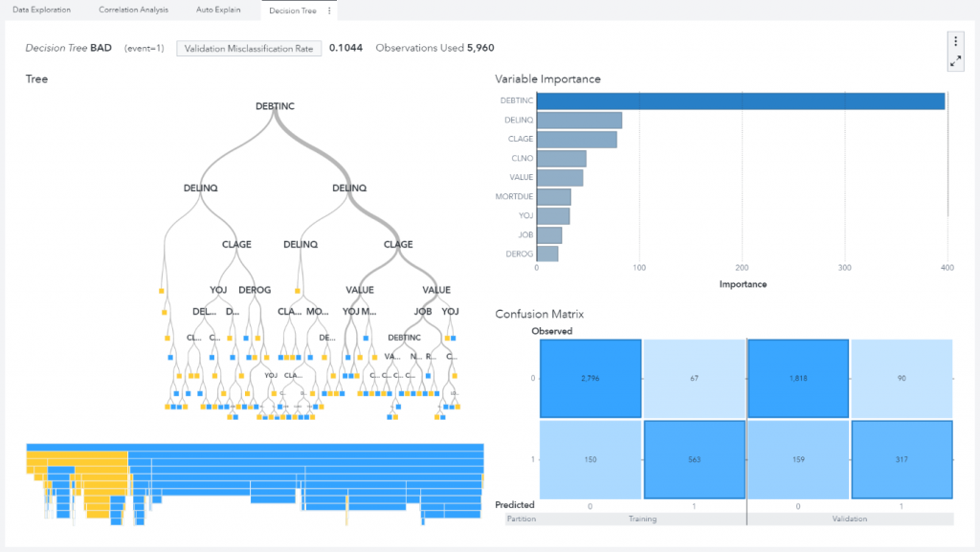Select the training cell showing 2,796
The image size is (980, 552).
589,378
